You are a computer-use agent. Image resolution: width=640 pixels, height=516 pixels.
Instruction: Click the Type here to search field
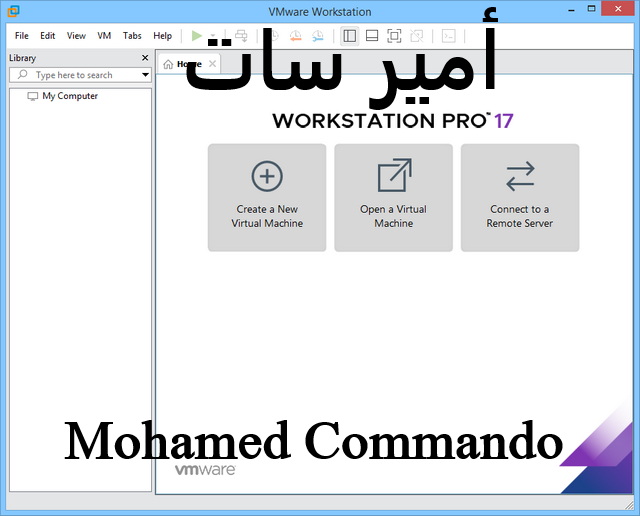point(80,75)
